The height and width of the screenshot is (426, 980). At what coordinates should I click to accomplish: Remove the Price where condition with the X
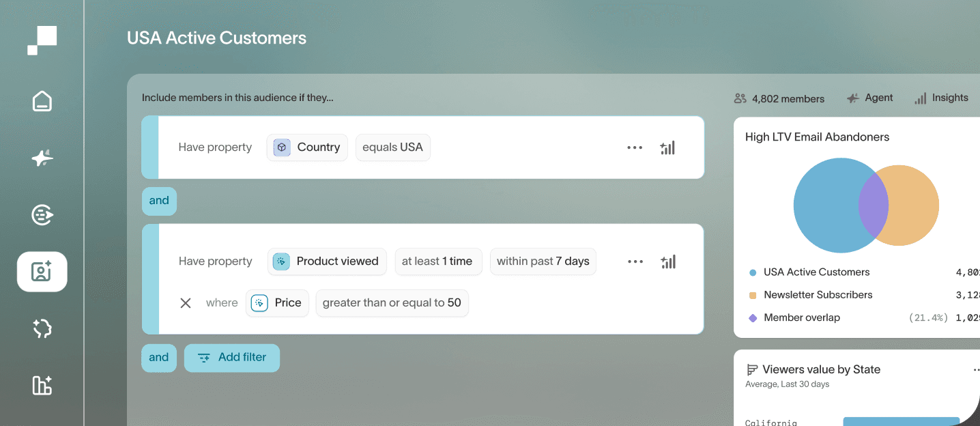[185, 302]
